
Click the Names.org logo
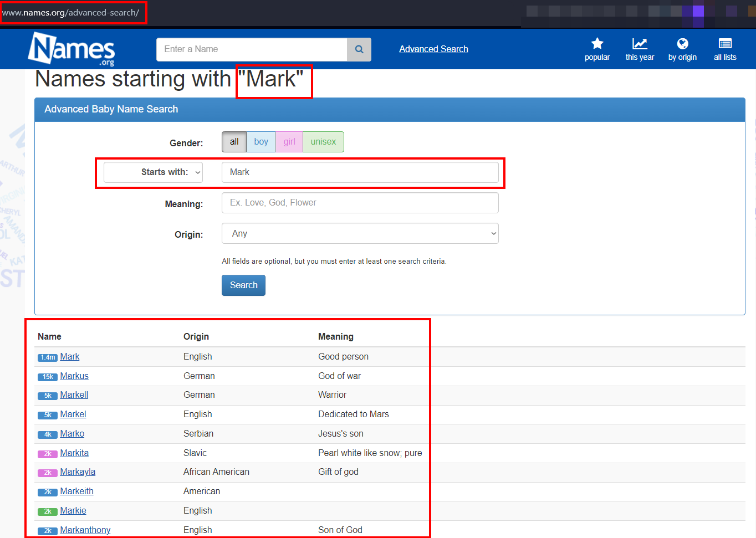(71, 49)
